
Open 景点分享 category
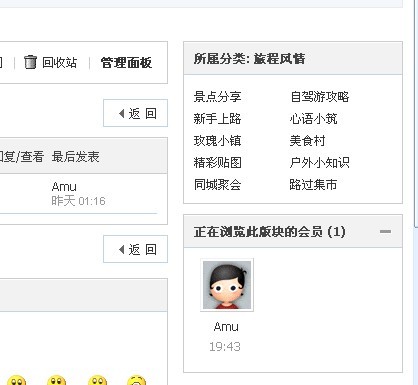coord(217,97)
